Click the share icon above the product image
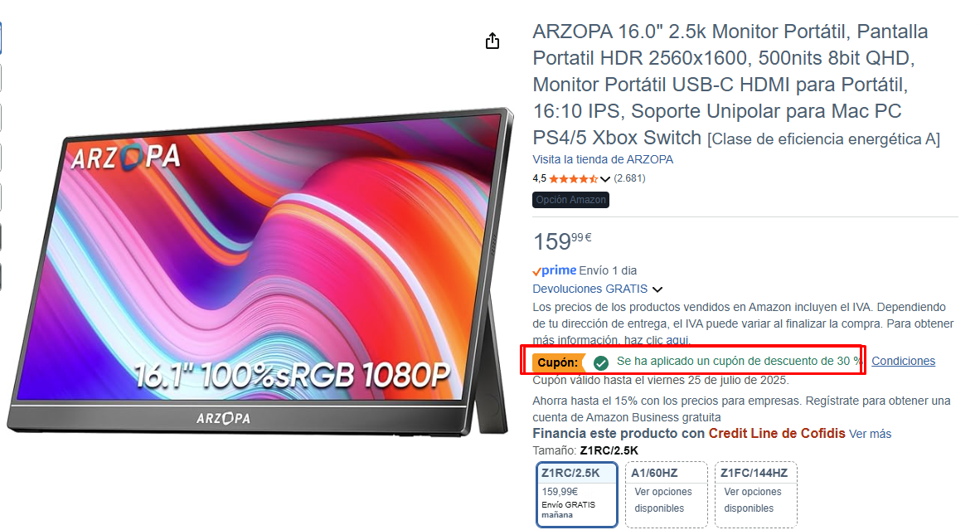The height and width of the screenshot is (530, 980). 492,41
